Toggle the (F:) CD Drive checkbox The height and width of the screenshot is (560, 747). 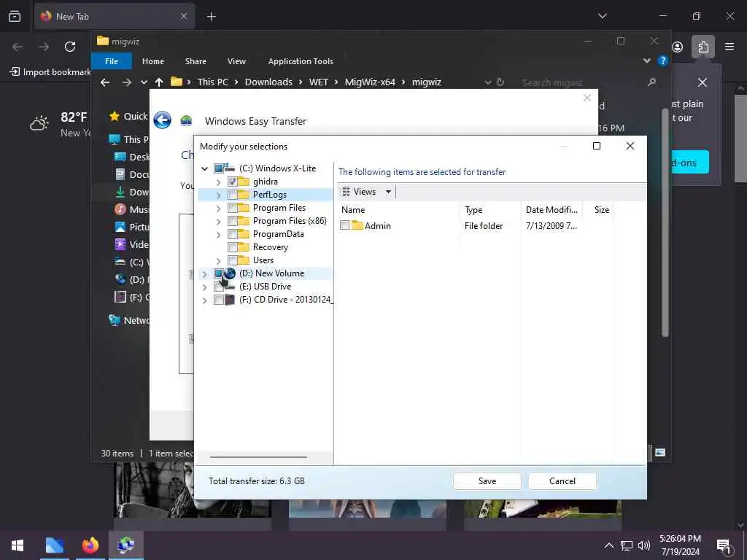219,300
